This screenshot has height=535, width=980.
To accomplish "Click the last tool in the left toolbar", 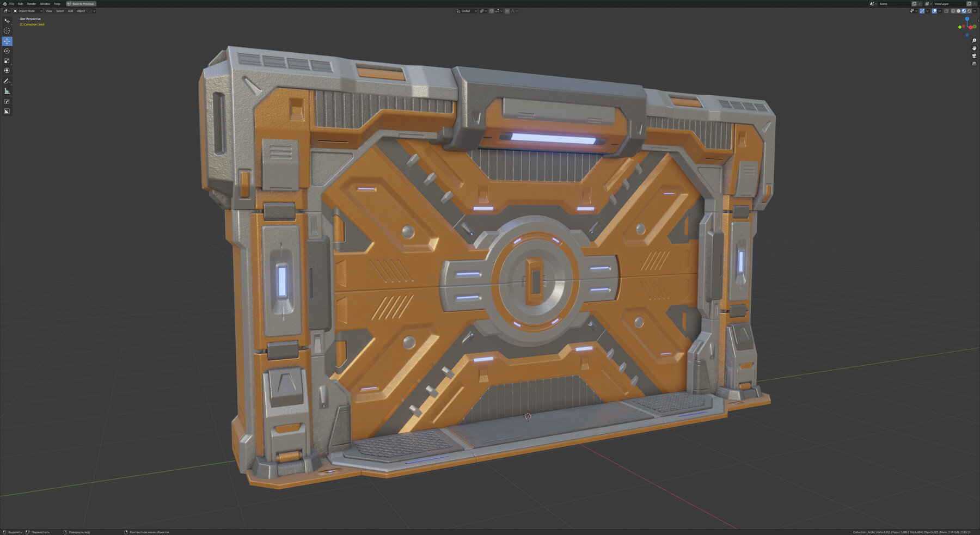I will coord(7,112).
